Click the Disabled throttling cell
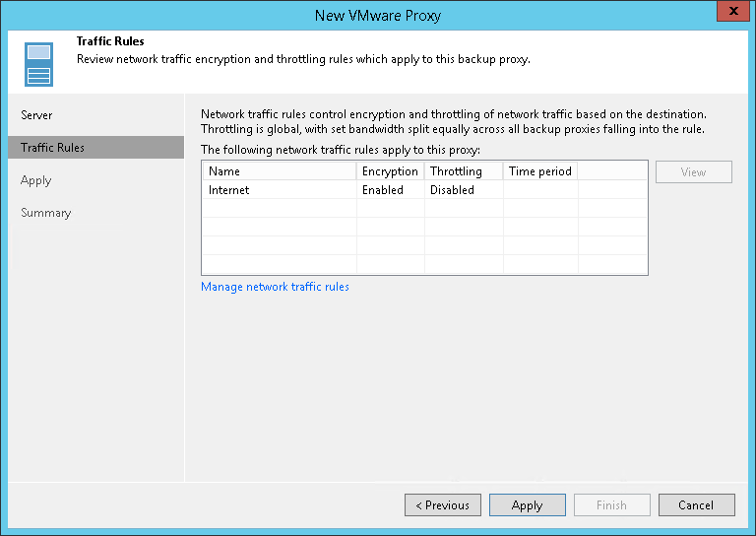This screenshot has height=536, width=756. [452, 190]
